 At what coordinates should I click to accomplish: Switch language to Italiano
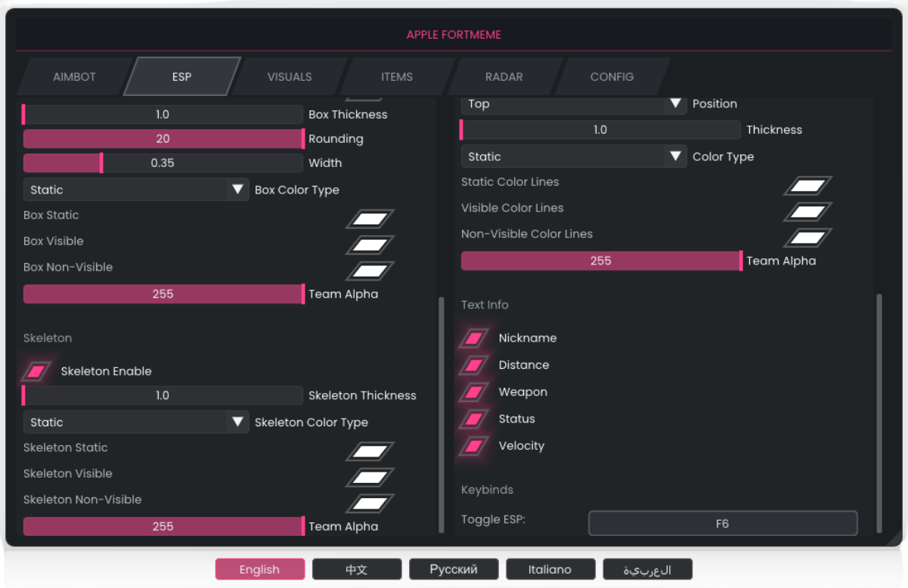pyautogui.click(x=550, y=569)
